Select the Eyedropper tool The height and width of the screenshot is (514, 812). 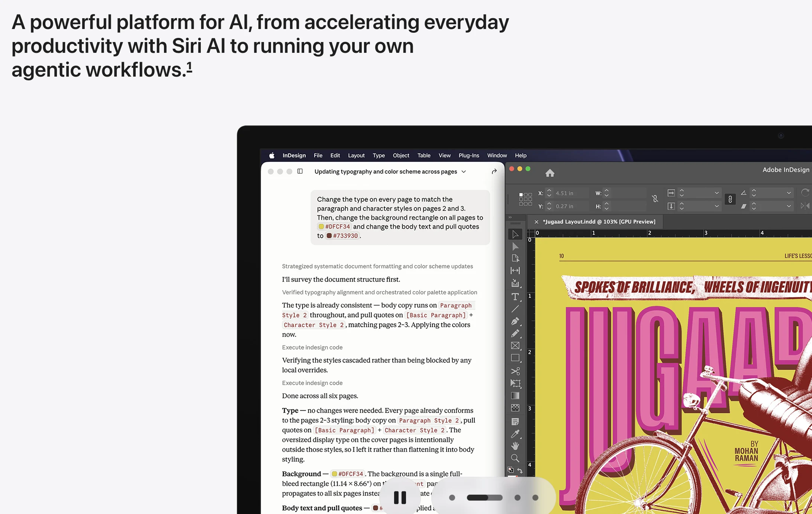pos(515,434)
